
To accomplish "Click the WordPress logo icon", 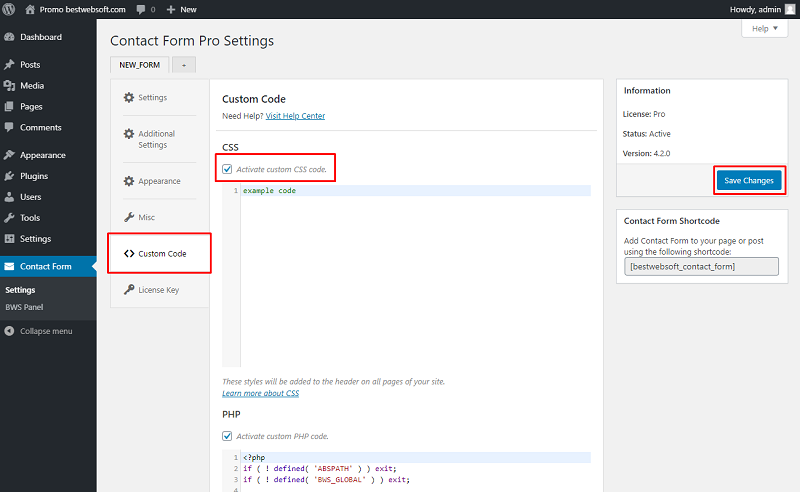I will click(x=9, y=9).
